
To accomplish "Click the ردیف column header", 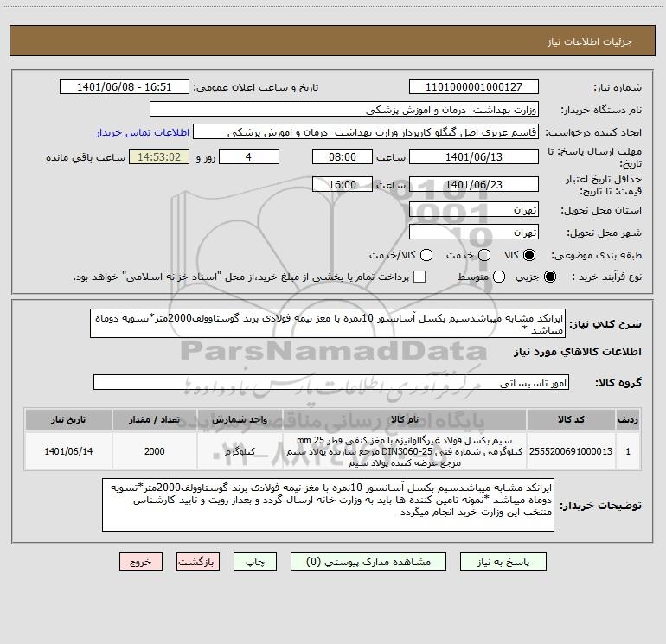I will tap(628, 419).
